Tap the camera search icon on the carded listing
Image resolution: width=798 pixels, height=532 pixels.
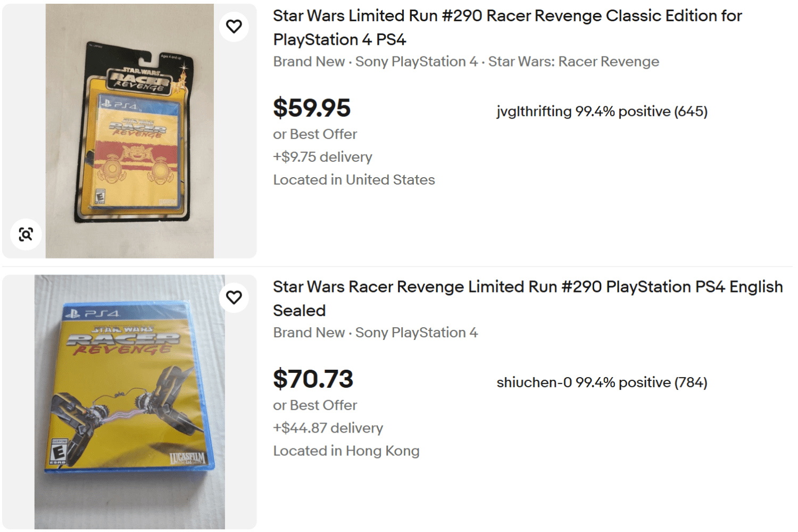(x=26, y=234)
